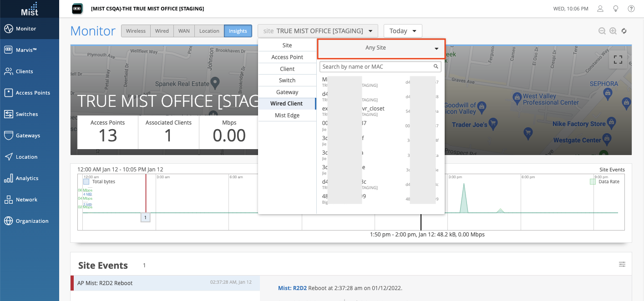Click the zoom out magnifier icon
Viewport: 644px width, 301px height.
602,31
